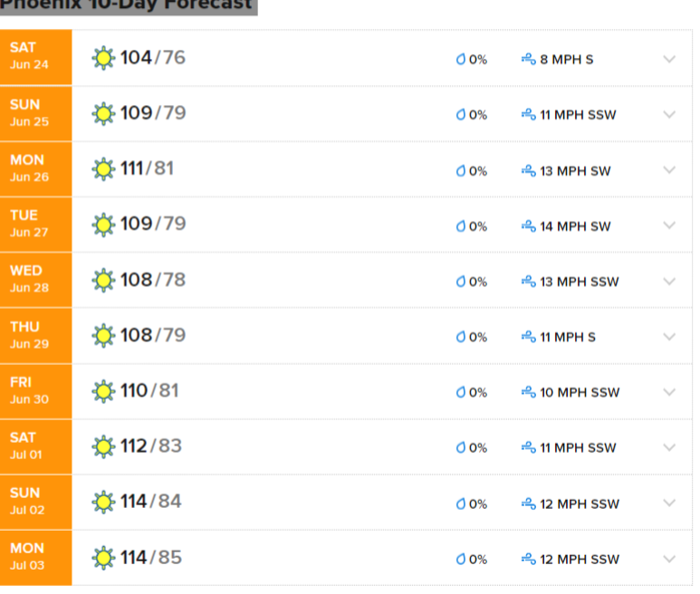This screenshot has height=594, width=700.
Task: Expand the Saturday Jun 24 forecast details
Action: point(669,60)
